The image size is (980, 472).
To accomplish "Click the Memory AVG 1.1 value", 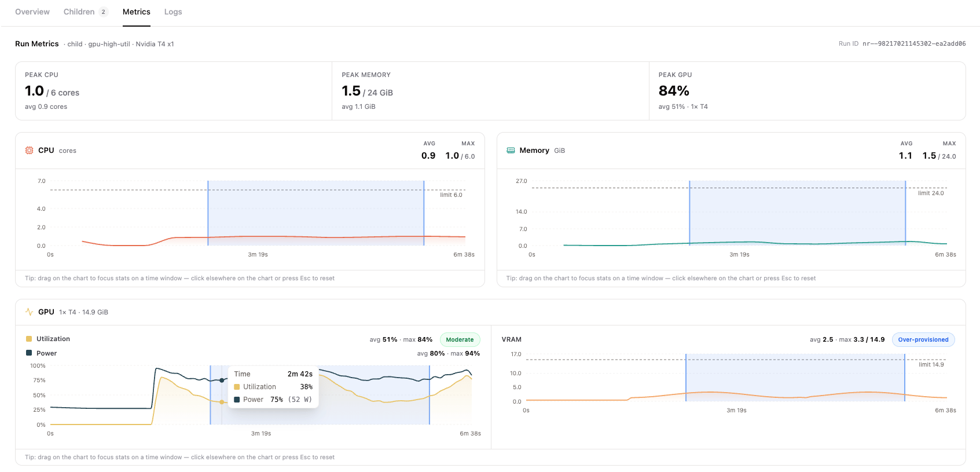I will [x=905, y=156].
